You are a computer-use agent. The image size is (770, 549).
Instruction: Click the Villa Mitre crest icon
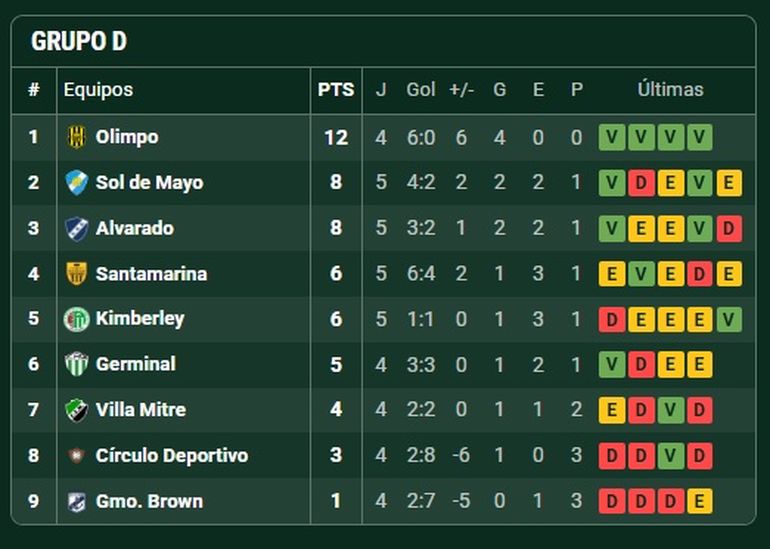77,410
